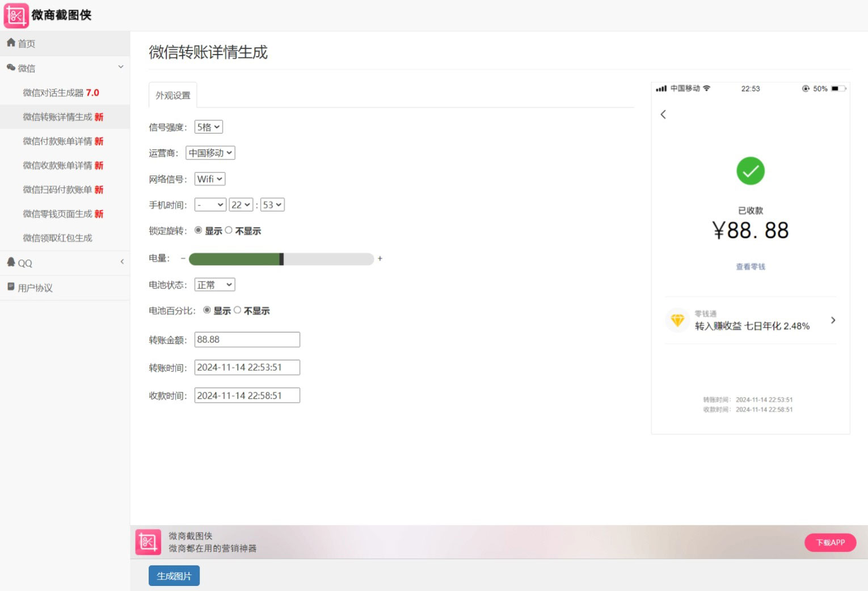Click the wifi icon in preview status bar
868x591 pixels.
[x=707, y=89]
